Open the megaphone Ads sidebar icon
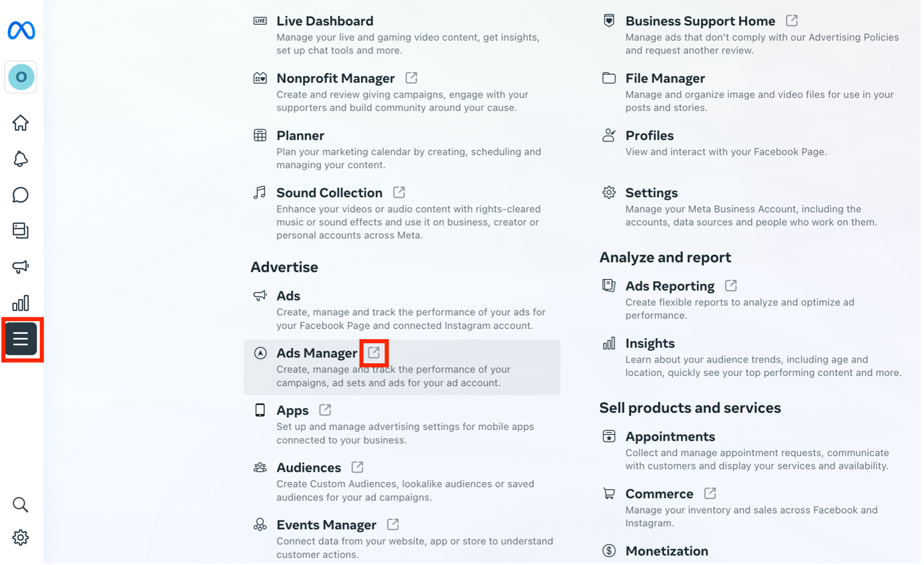The image size is (924, 565). pyautogui.click(x=21, y=267)
